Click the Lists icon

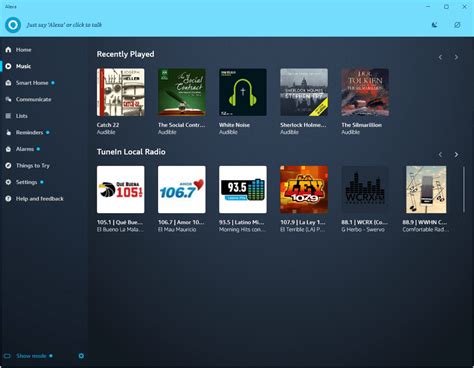click(x=8, y=116)
